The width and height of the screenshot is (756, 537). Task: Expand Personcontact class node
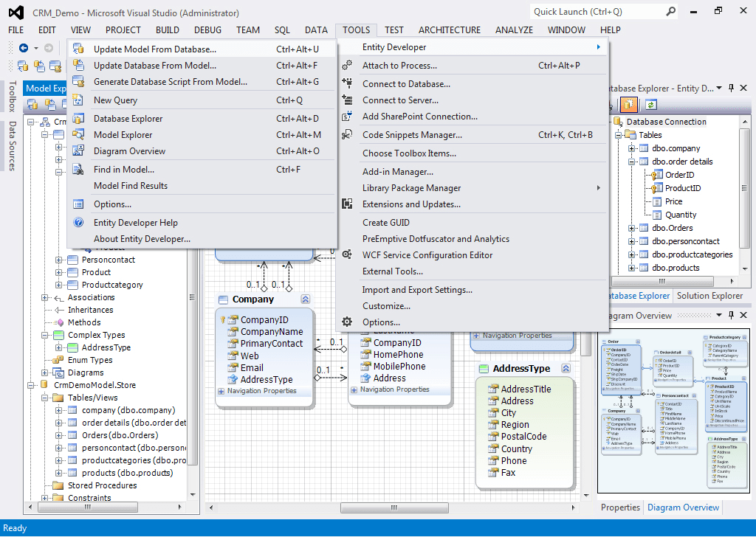click(58, 260)
